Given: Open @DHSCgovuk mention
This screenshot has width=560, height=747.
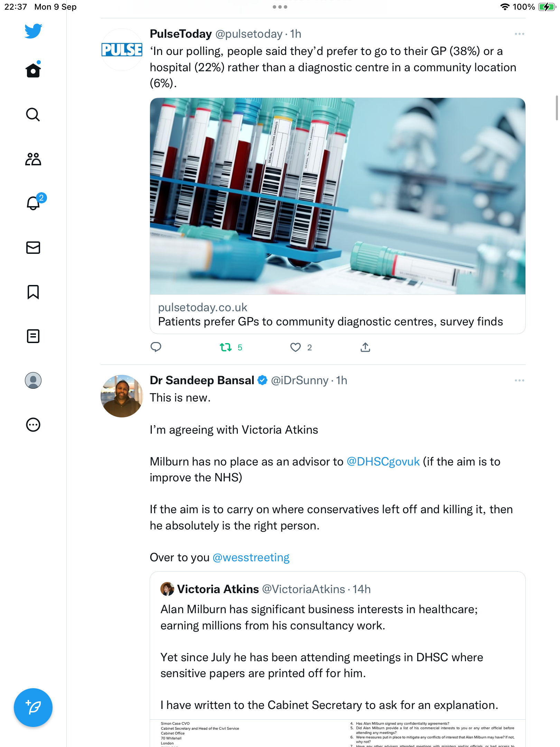Looking at the screenshot, I should tap(383, 462).
